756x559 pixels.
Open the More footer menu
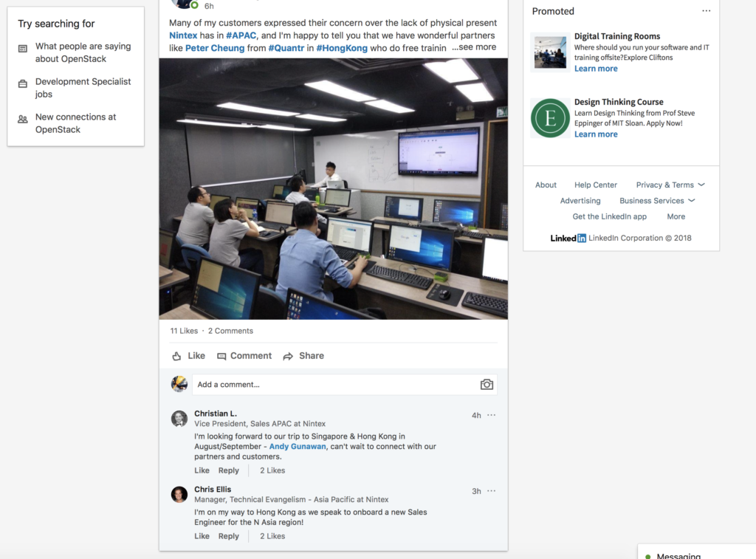click(676, 216)
